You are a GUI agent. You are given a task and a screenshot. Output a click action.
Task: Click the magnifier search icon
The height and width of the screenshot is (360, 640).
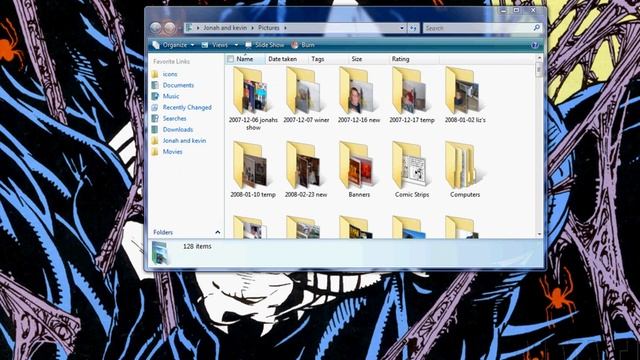tap(537, 28)
